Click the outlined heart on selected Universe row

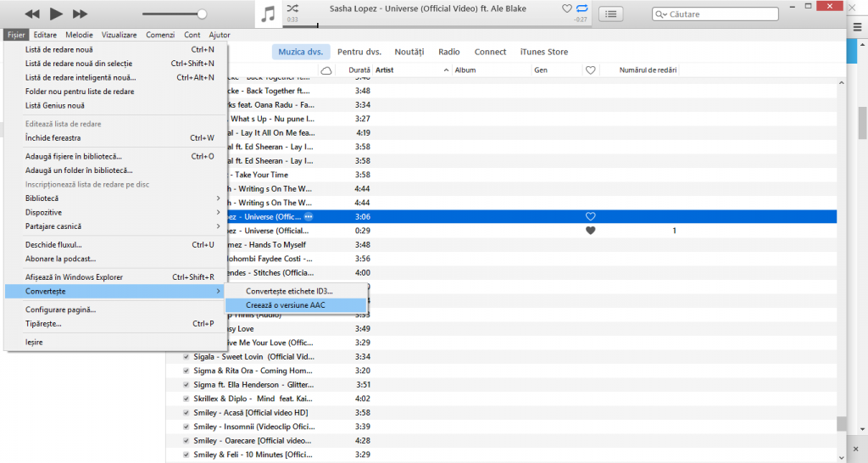click(x=591, y=216)
